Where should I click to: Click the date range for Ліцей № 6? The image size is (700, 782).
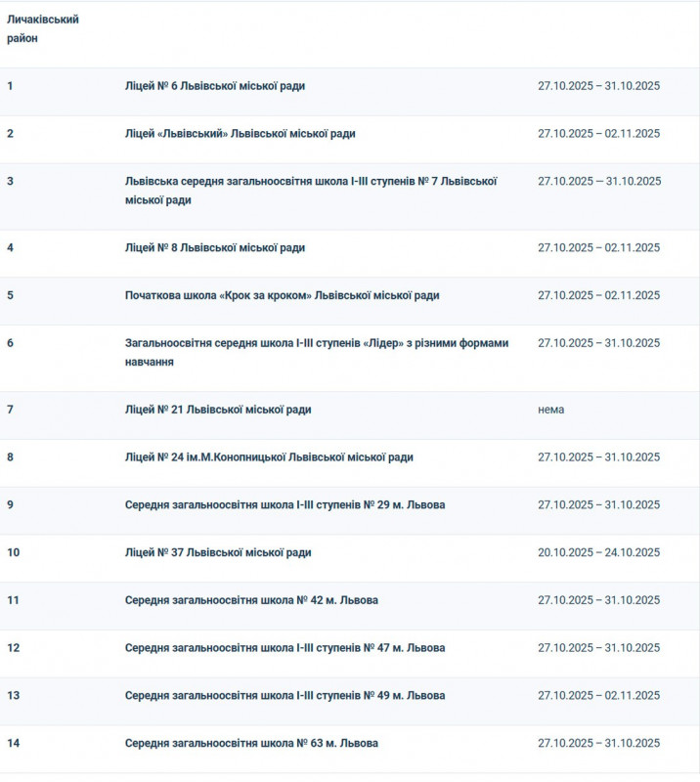[x=598, y=86]
